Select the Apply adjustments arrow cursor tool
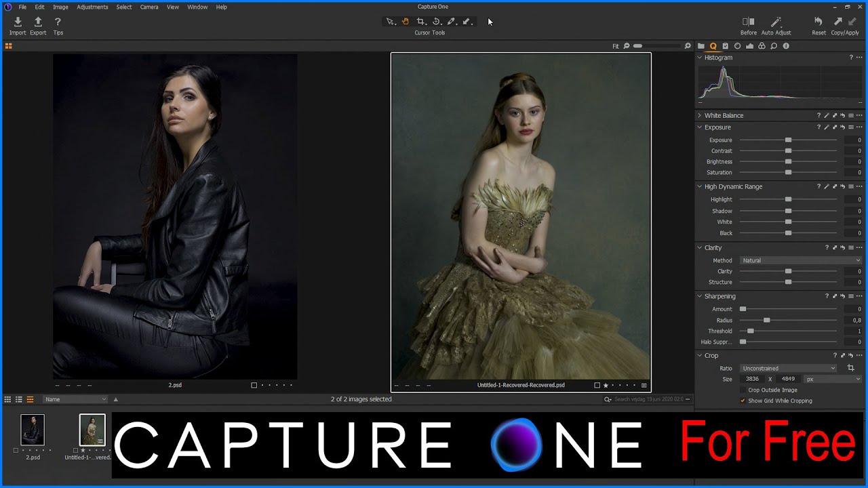868x488 pixels. pos(467,22)
